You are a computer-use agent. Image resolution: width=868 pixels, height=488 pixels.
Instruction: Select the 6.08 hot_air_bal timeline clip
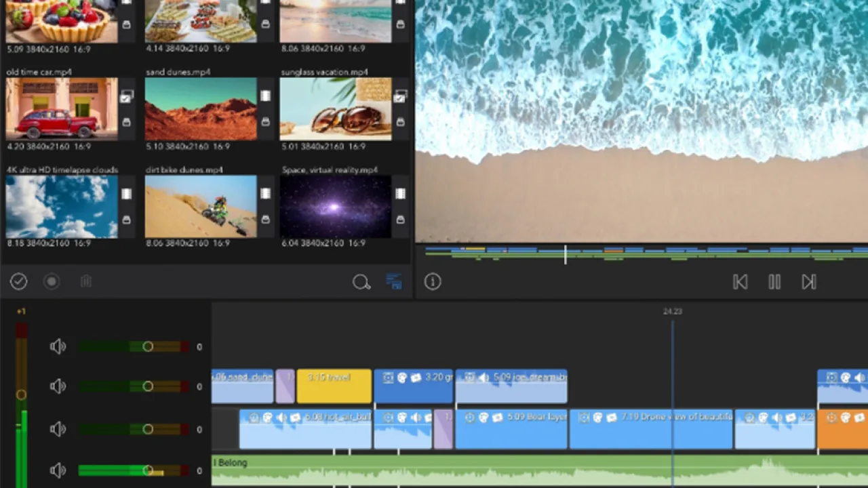[x=305, y=429]
